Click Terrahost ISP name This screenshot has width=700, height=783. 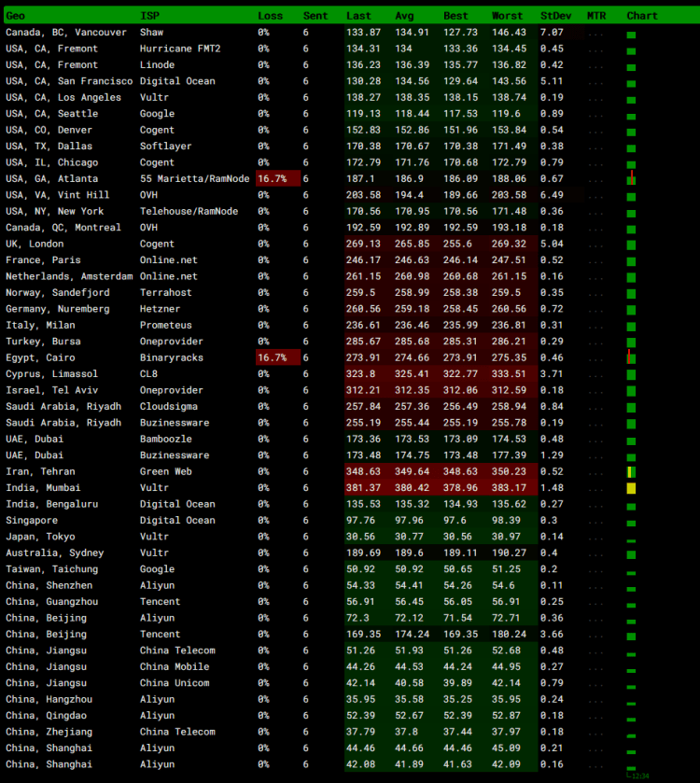(166, 293)
